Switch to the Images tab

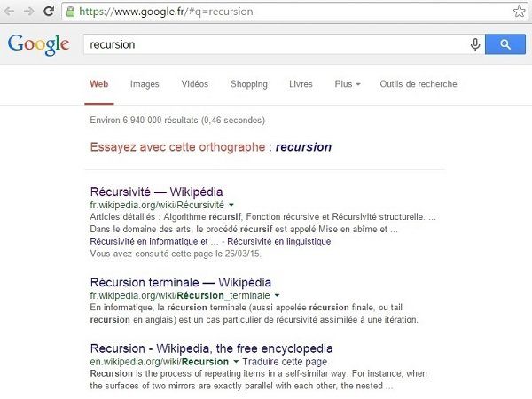[145, 84]
